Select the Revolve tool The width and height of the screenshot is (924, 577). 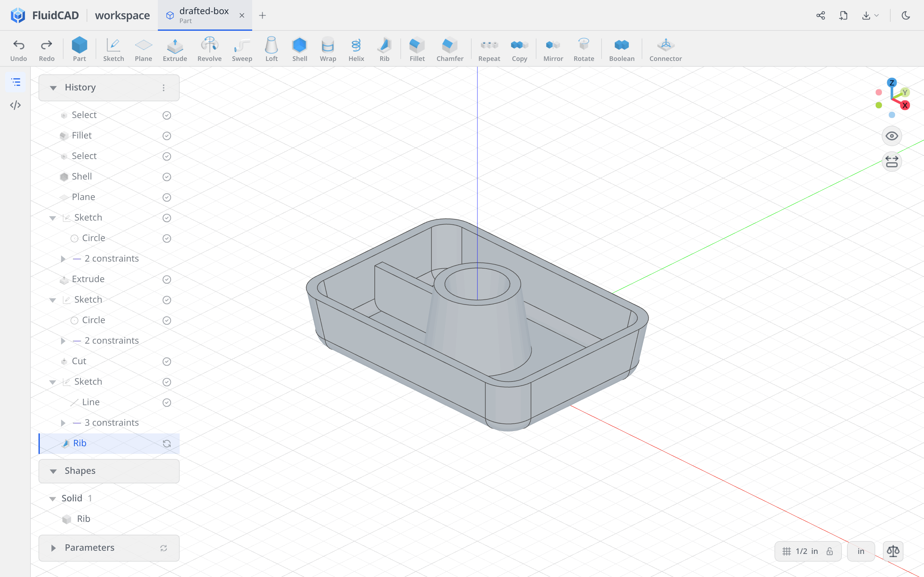[x=209, y=49]
